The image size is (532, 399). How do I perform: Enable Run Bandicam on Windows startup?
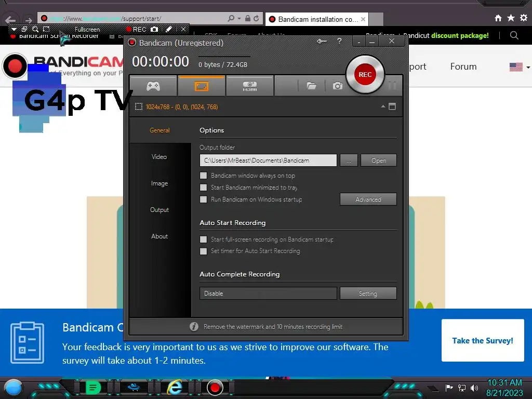(x=203, y=199)
